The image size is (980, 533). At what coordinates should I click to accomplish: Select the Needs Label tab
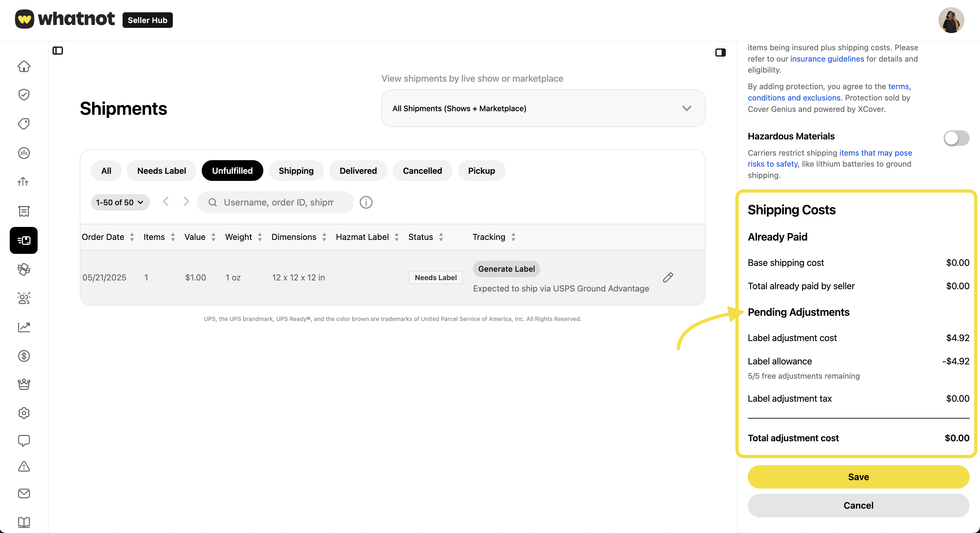pos(162,171)
